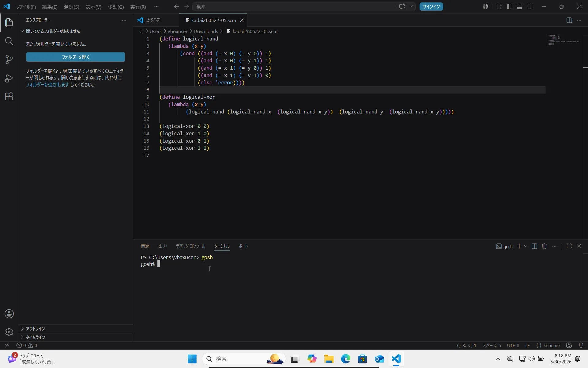The image size is (588, 368).
Task: Open the terminal launch profile dropdown
Action: point(526,246)
